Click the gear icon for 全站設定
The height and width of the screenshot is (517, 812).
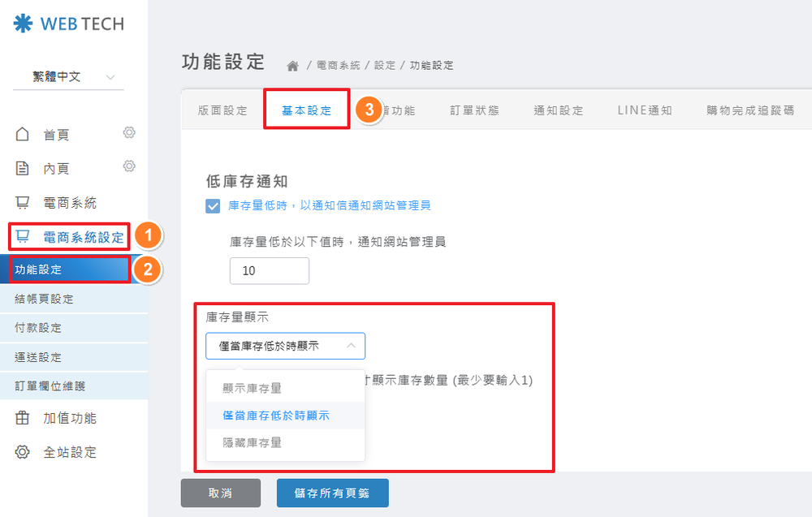tap(23, 452)
